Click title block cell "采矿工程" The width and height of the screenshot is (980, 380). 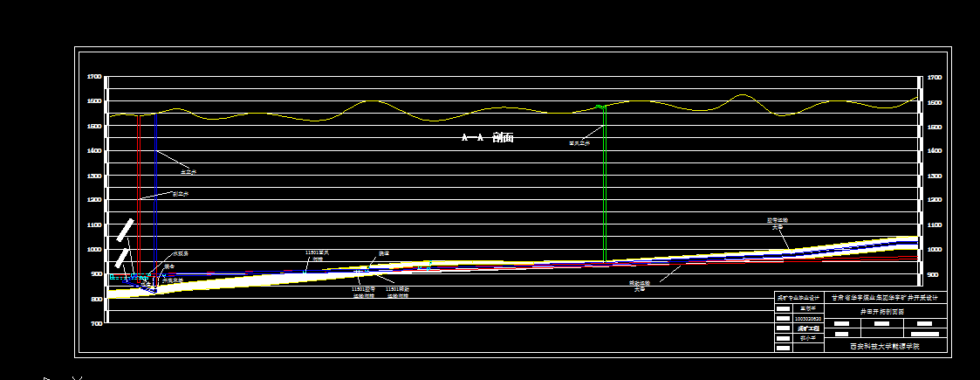[808, 328]
